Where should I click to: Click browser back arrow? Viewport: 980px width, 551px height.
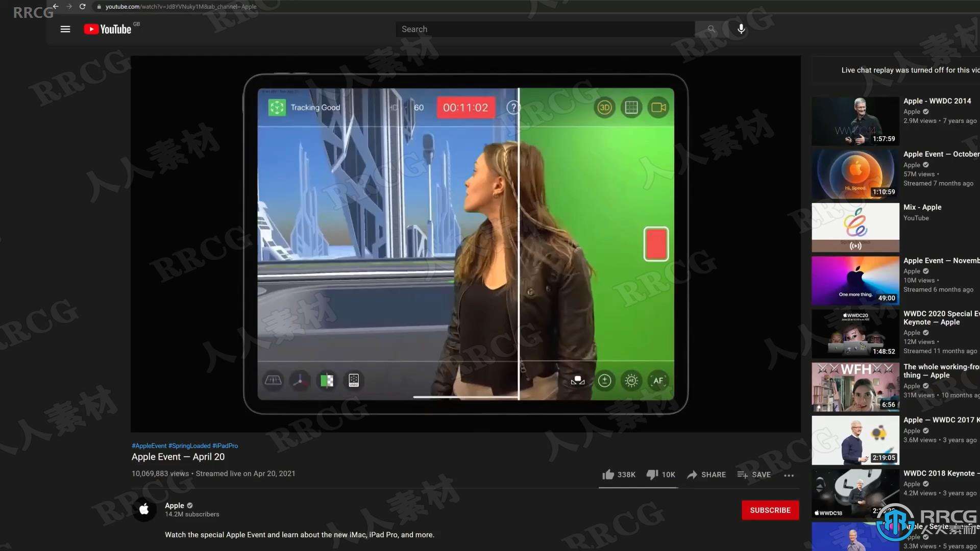[56, 7]
